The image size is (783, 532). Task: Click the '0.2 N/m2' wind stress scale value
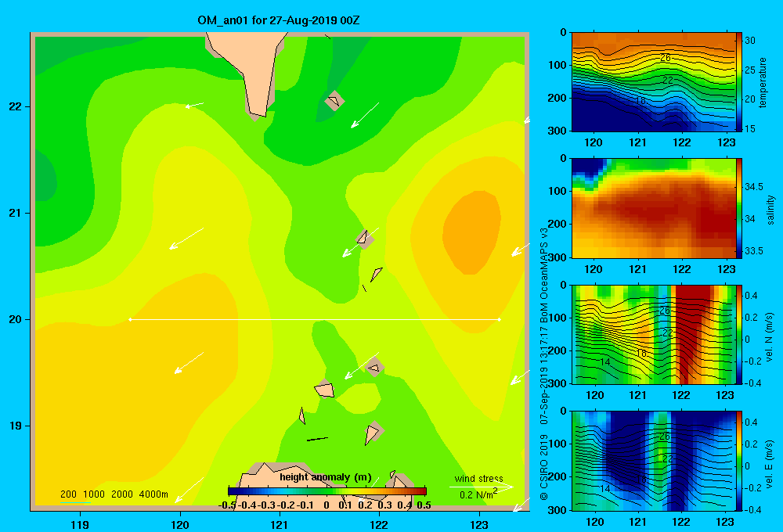coord(478,494)
